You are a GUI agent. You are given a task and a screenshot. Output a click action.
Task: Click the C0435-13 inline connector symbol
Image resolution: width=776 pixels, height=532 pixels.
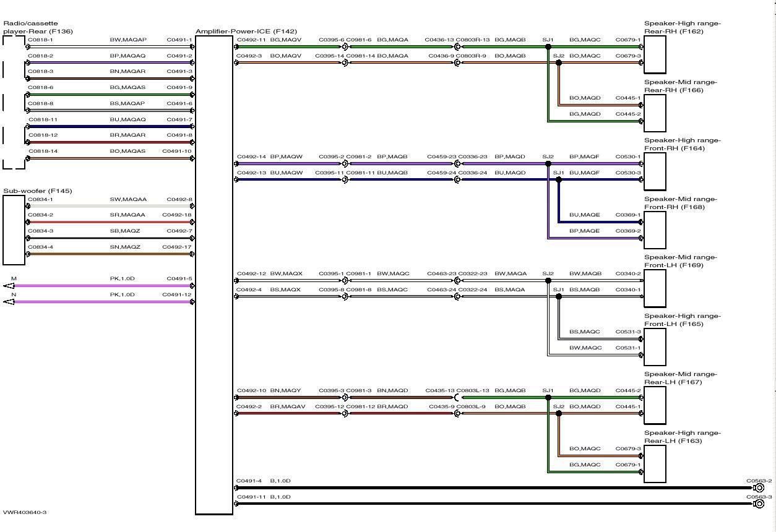[x=457, y=397]
